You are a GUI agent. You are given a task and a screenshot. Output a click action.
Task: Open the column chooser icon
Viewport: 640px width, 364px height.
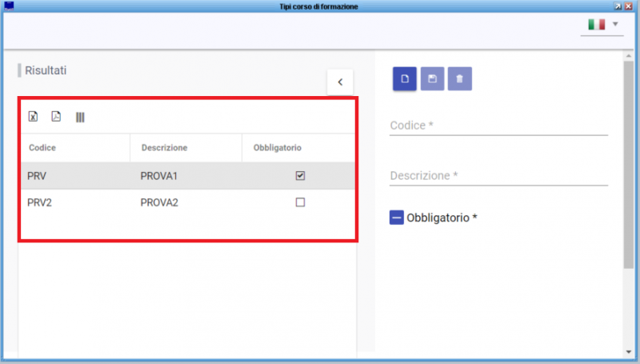[x=80, y=118]
